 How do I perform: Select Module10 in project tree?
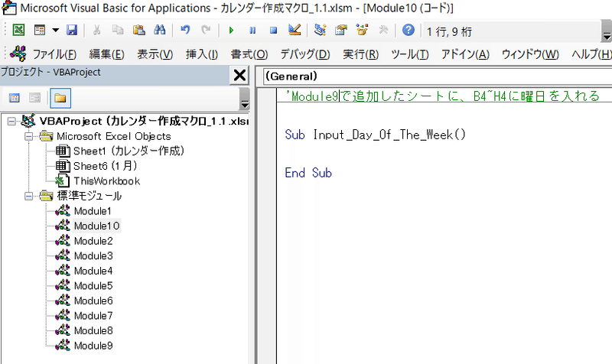click(97, 226)
